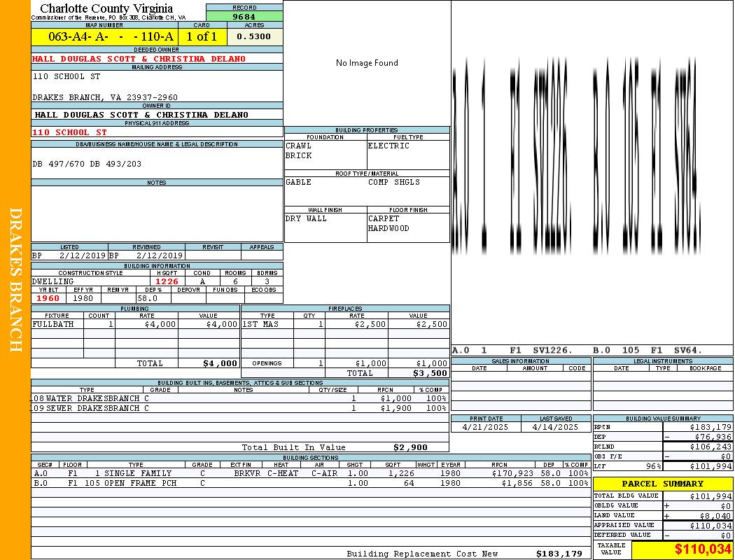Click land value $8,040
The image size is (735, 560).
(x=716, y=516)
